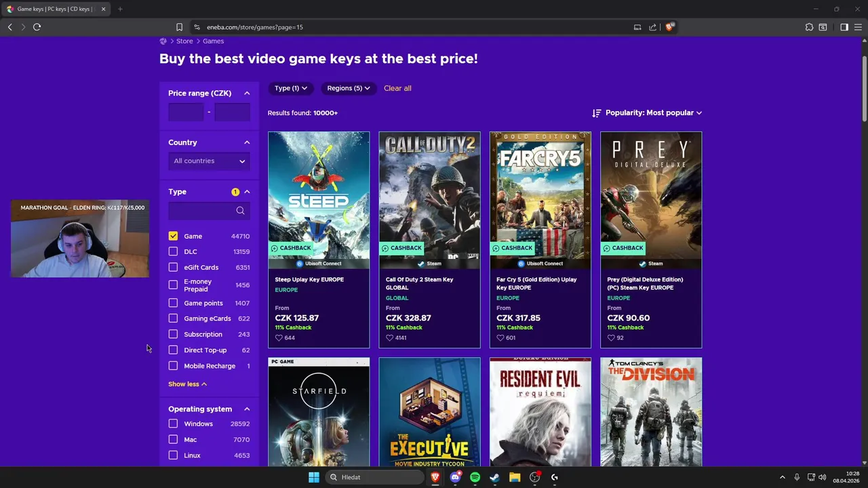Viewport: 868px width, 488px height.
Task: Collapse the Price range section
Action: coord(247,94)
